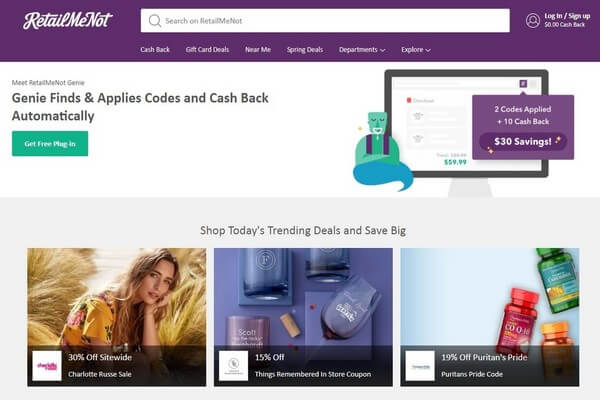Click the Log In / Sign up link
The height and width of the screenshot is (400, 600).
click(567, 16)
